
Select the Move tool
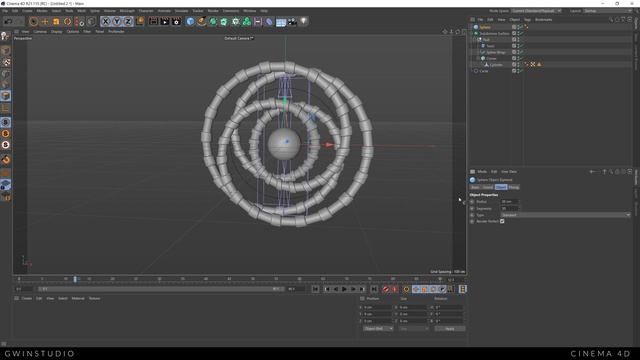click(45, 21)
